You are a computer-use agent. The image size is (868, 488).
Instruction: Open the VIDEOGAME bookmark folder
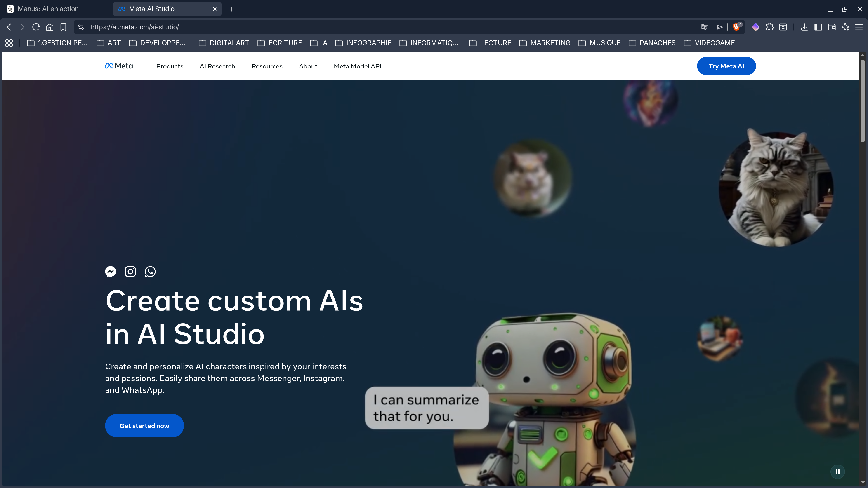[x=709, y=43]
